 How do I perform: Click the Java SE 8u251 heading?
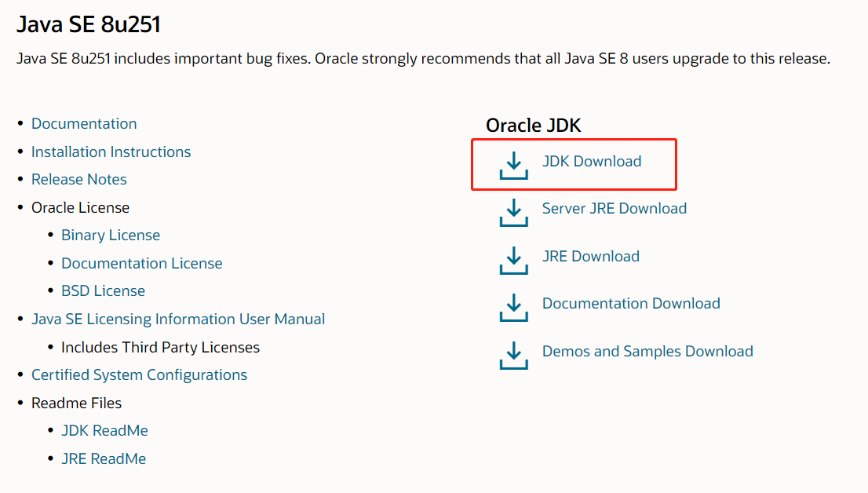(89, 24)
